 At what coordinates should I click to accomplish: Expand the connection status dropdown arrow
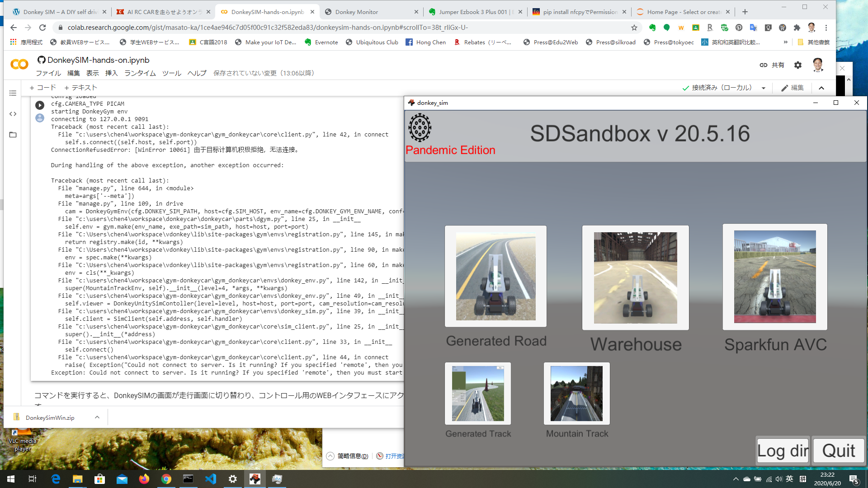coord(764,88)
